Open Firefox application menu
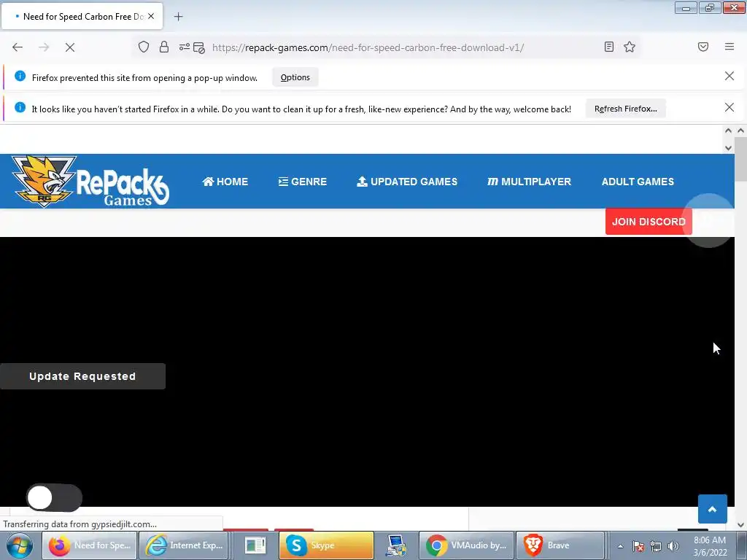747x560 pixels. 729,47
